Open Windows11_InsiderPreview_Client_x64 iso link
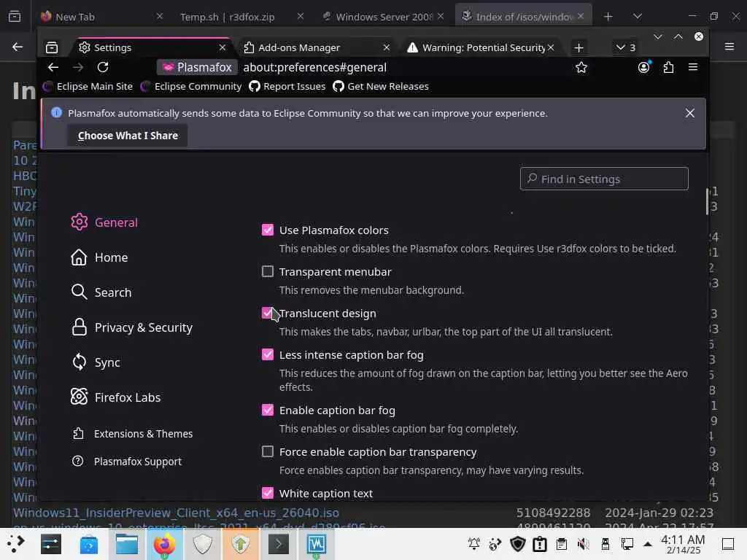This screenshot has width=747, height=560. point(176,513)
